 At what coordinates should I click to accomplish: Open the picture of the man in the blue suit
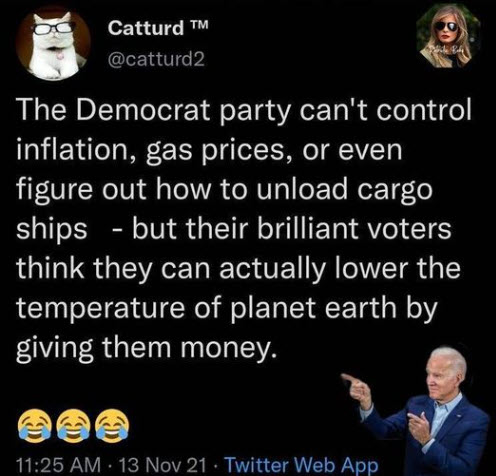coord(417,412)
